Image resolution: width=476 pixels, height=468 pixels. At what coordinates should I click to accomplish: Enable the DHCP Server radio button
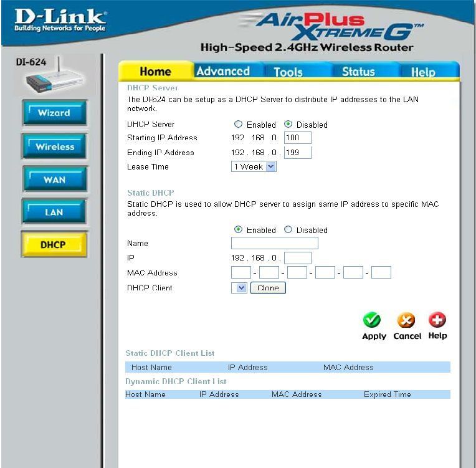point(238,124)
